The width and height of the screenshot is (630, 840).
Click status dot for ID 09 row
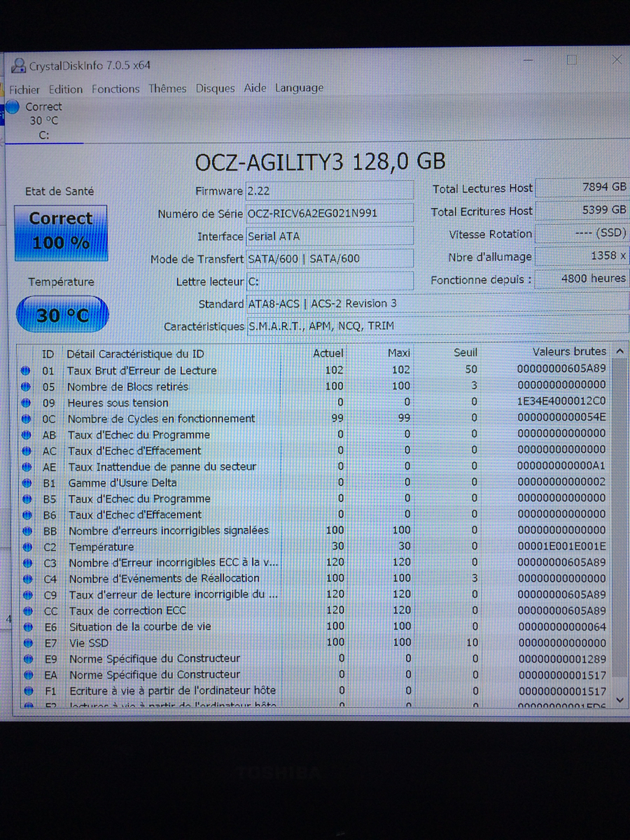coord(26,403)
